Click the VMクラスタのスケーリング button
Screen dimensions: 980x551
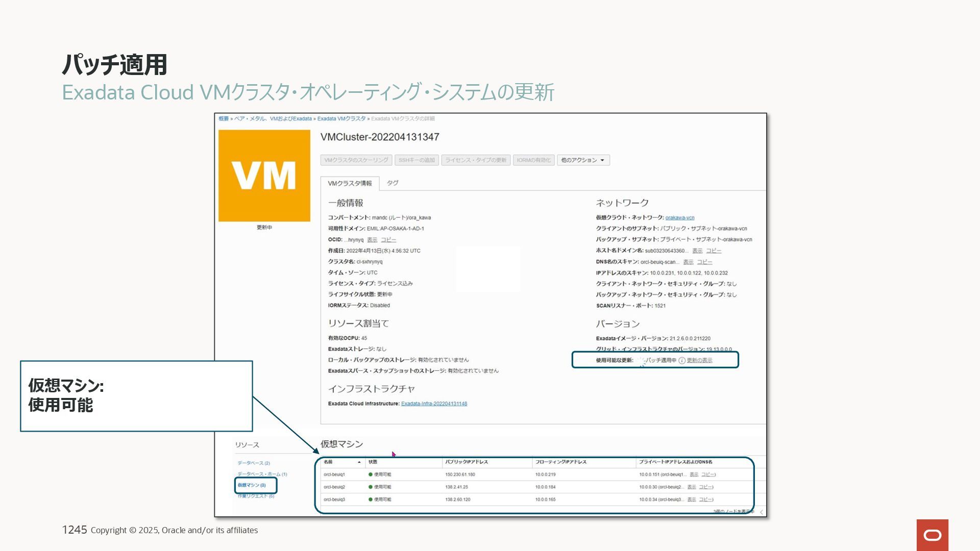pos(356,160)
